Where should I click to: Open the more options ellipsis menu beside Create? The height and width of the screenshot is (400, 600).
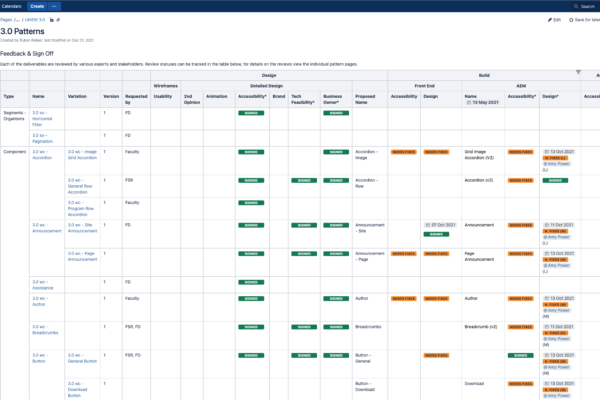tap(54, 6)
